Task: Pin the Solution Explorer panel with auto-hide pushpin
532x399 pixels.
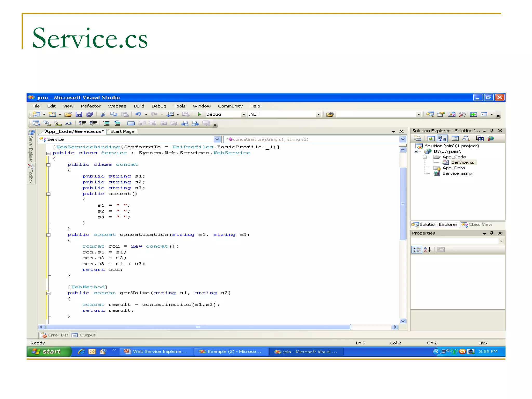Action: click(491, 131)
